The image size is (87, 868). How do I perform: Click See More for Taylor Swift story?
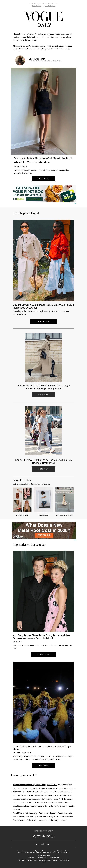tap(43, 765)
